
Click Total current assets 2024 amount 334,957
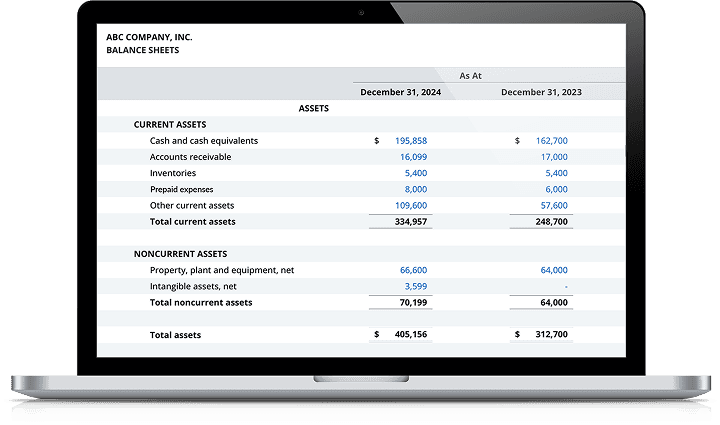[x=411, y=221]
